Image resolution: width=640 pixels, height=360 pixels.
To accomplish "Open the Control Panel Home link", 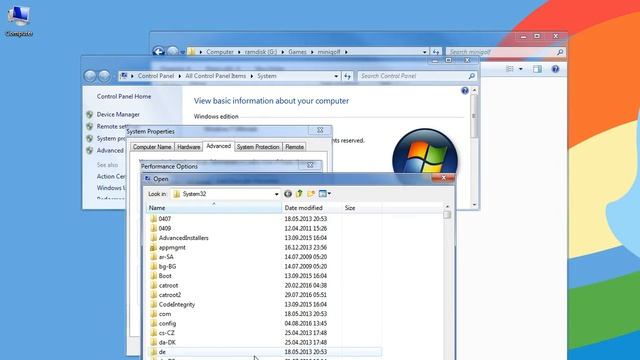I will coord(124,96).
